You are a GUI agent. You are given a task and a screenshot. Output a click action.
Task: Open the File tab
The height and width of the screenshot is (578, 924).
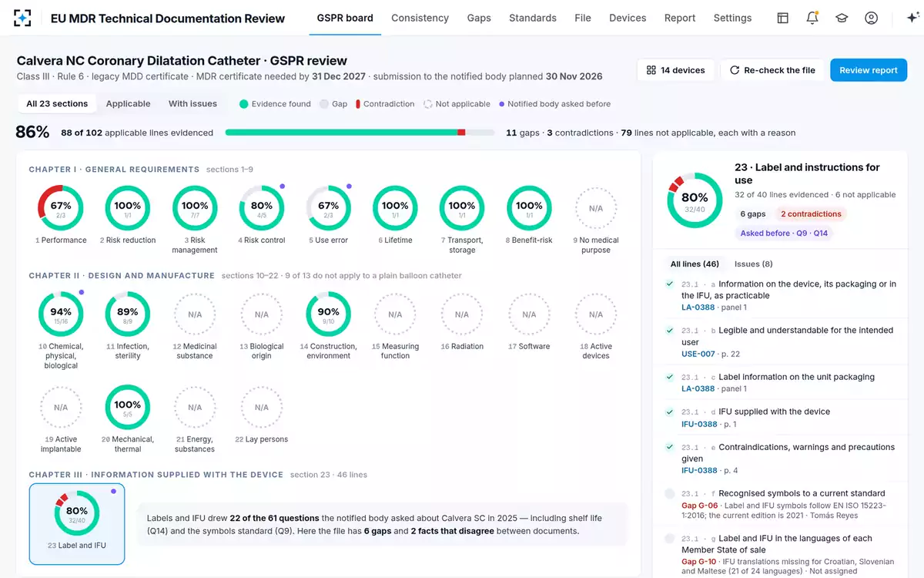(x=583, y=18)
